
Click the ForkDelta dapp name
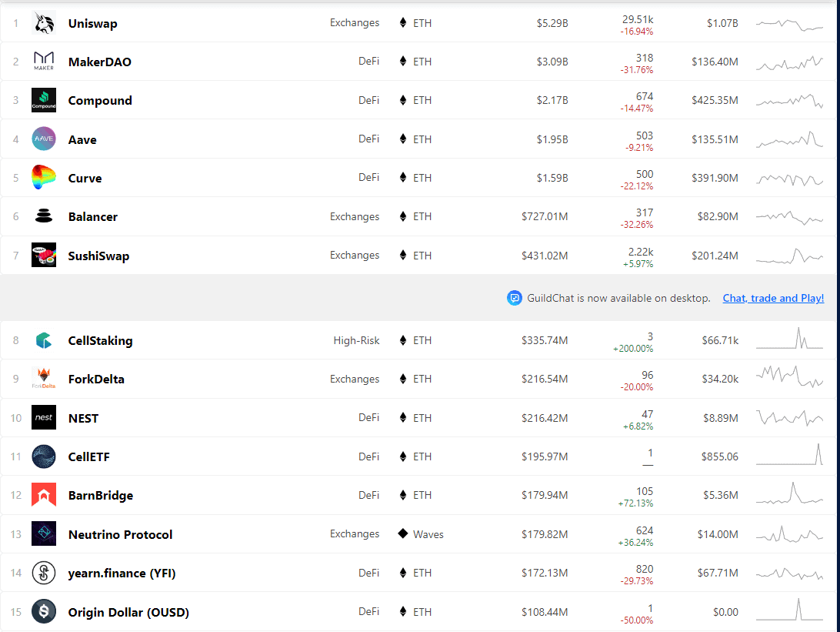coord(96,380)
